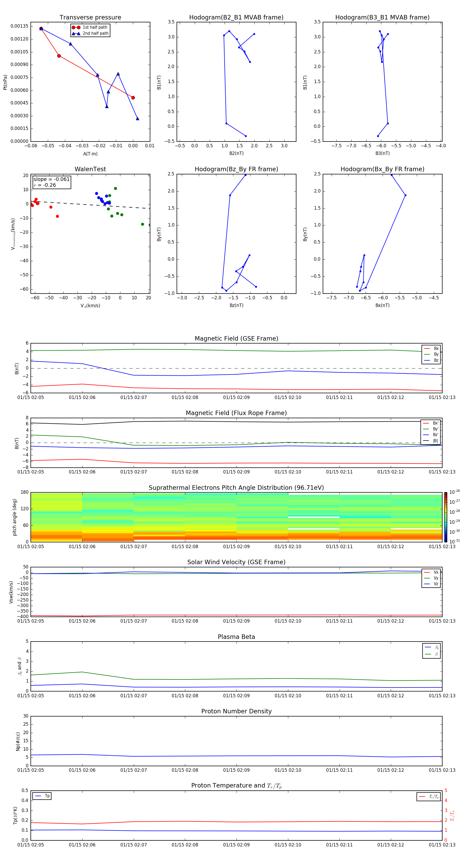Click the "Proton Number Density" title
Viewport: 473px width, 868px height.
(x=236, y=711)
